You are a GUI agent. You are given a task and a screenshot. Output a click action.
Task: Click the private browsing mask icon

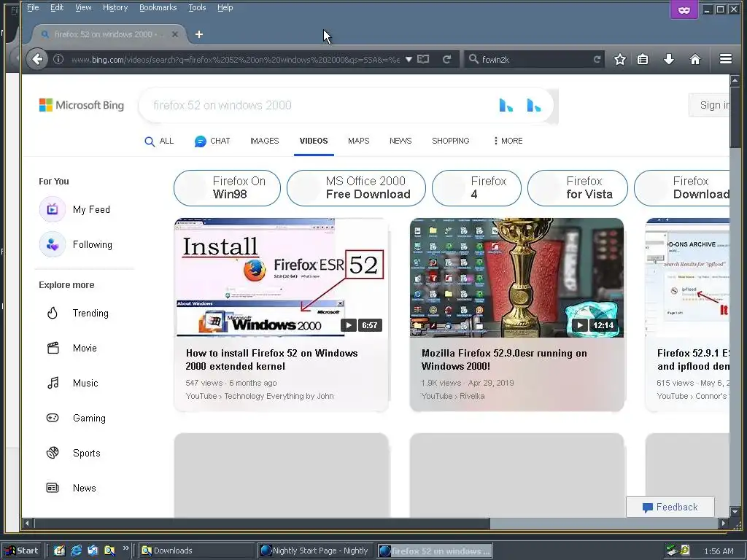[684, 10]
